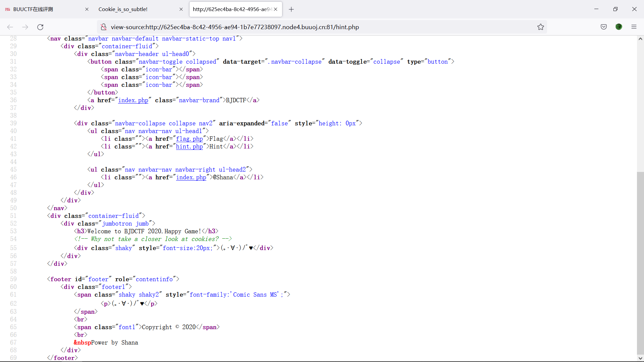This screenshot has width=644, height=362.
Task: Click the scrollbar down arrow
Action: (x=640, y=358)
